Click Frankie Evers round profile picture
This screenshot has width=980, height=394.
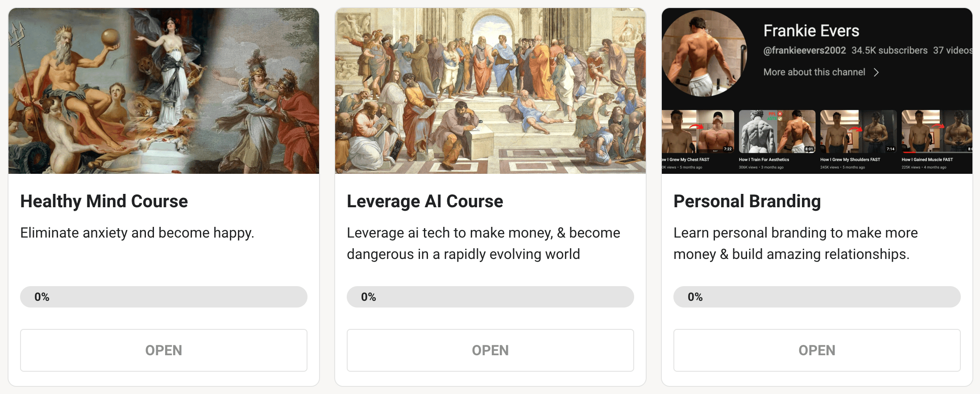point(704,53)
